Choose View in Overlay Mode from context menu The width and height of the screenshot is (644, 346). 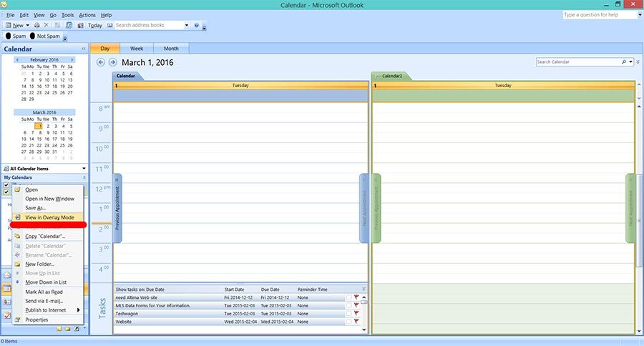click(49, 217)
